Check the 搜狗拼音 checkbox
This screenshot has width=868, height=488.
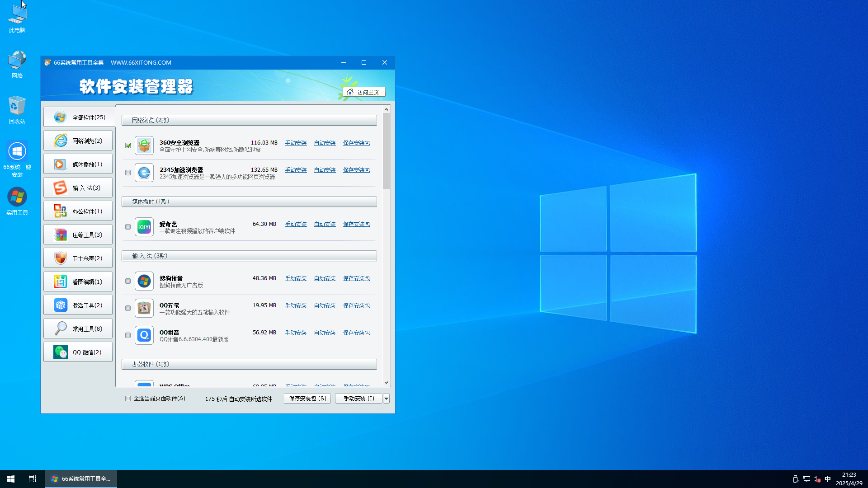(128, 281)
